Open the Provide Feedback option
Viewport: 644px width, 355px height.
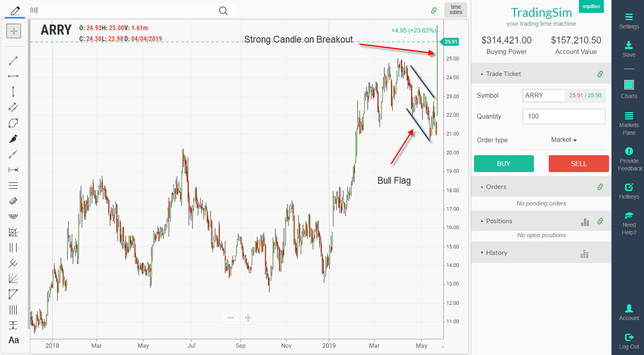[x=629, y=159]
